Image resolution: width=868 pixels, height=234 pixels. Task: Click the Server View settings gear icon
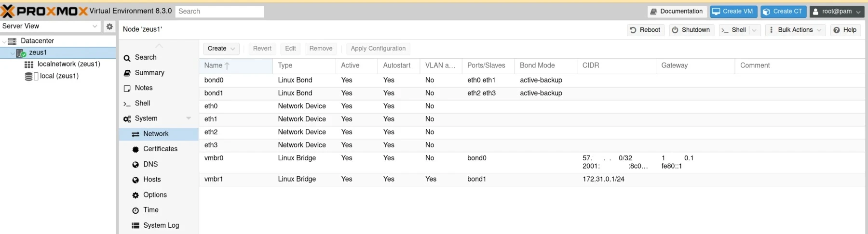pyautogui.click(x=109, y=26)
